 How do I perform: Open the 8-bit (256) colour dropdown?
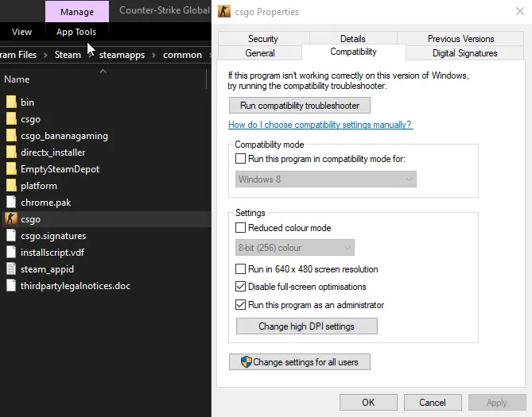tap(295, 248)
